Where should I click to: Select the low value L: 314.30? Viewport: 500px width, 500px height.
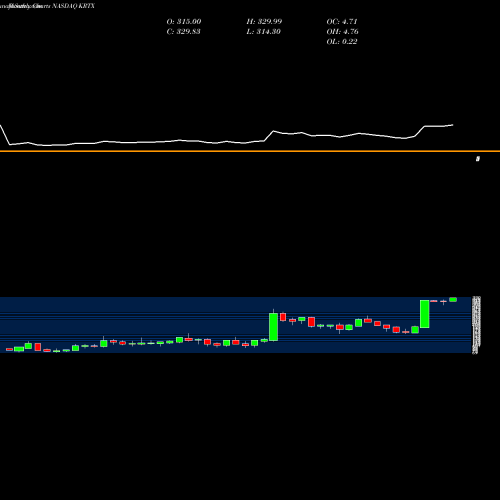click(x=263, y=32)
